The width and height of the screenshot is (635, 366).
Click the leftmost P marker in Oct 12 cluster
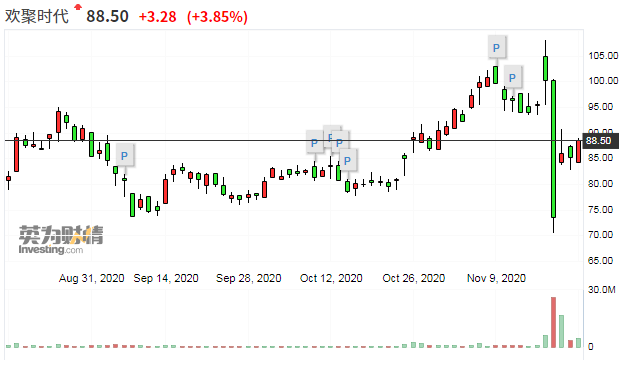click(x=314, y=143)
